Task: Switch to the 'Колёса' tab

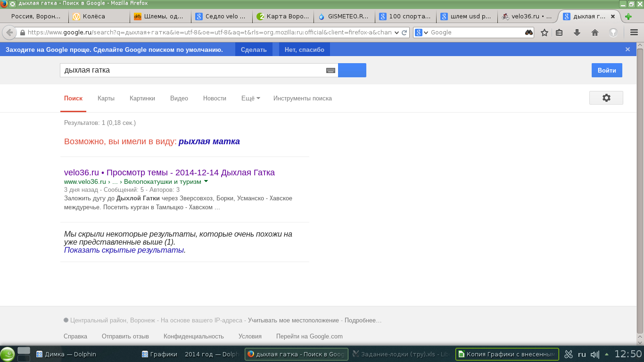Action: click(x=99, y=16)
